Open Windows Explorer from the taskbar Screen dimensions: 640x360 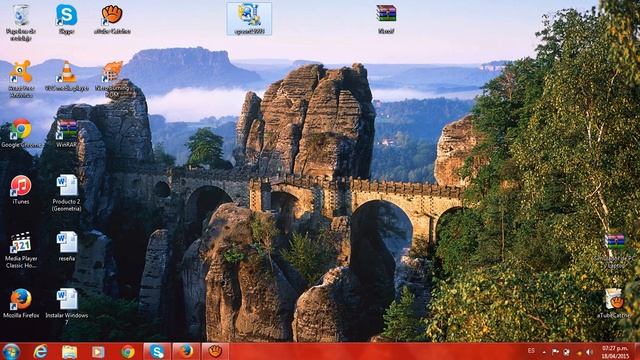pyautogui.click(x=69, y=351)
